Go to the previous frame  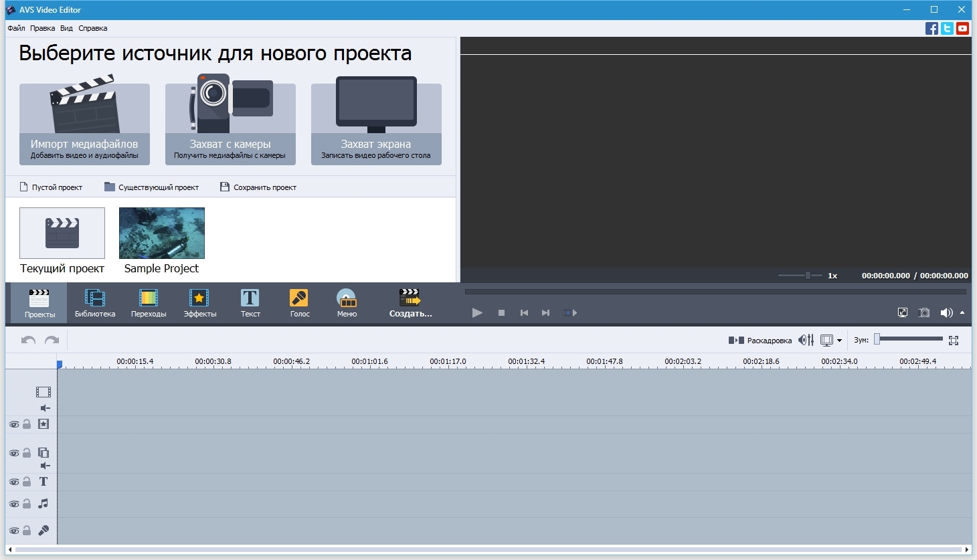(524, 312)
